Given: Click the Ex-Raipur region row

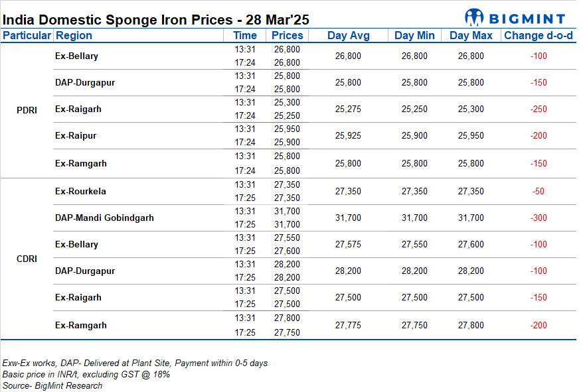Looking at the screenshot, I should (76, 136).
